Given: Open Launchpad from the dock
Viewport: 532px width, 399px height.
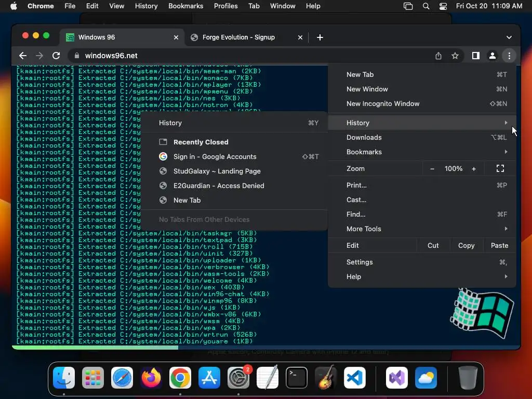Looking at the screenshot, I should (93, 378).
